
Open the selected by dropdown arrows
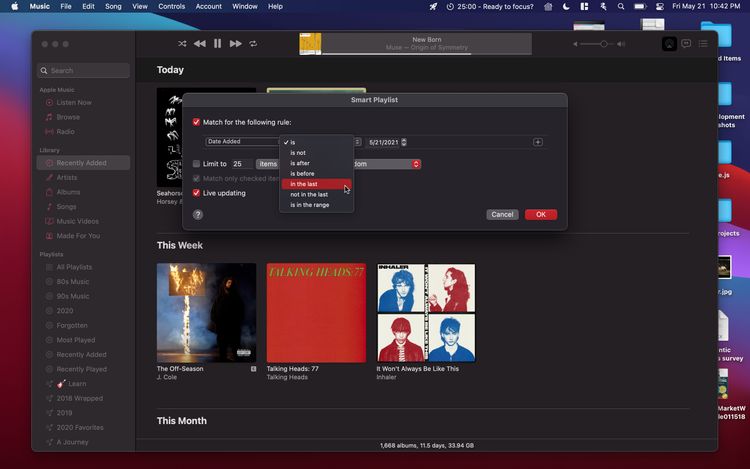tap(416, 164)
